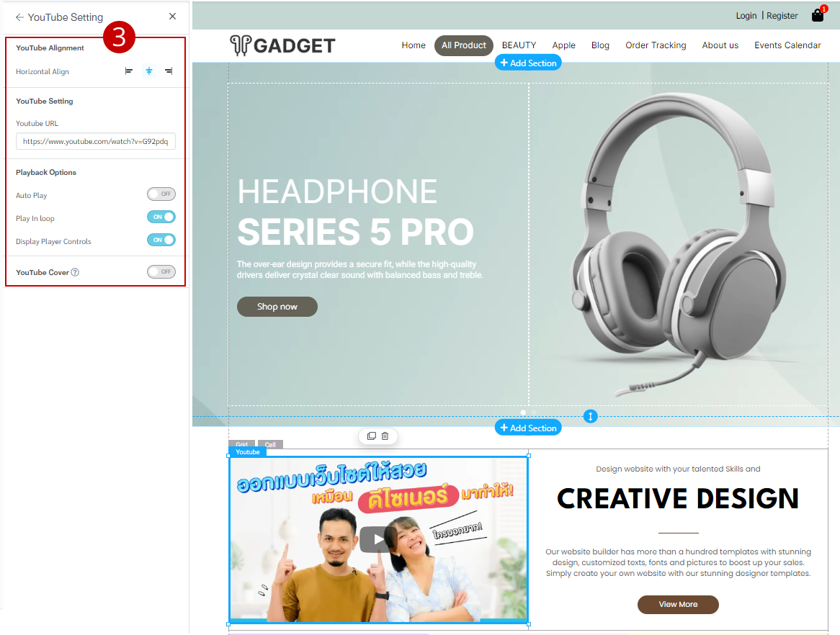Go to the Order Tracking page
The width and height of the screenshot is (840, 635).
[656, 45]
